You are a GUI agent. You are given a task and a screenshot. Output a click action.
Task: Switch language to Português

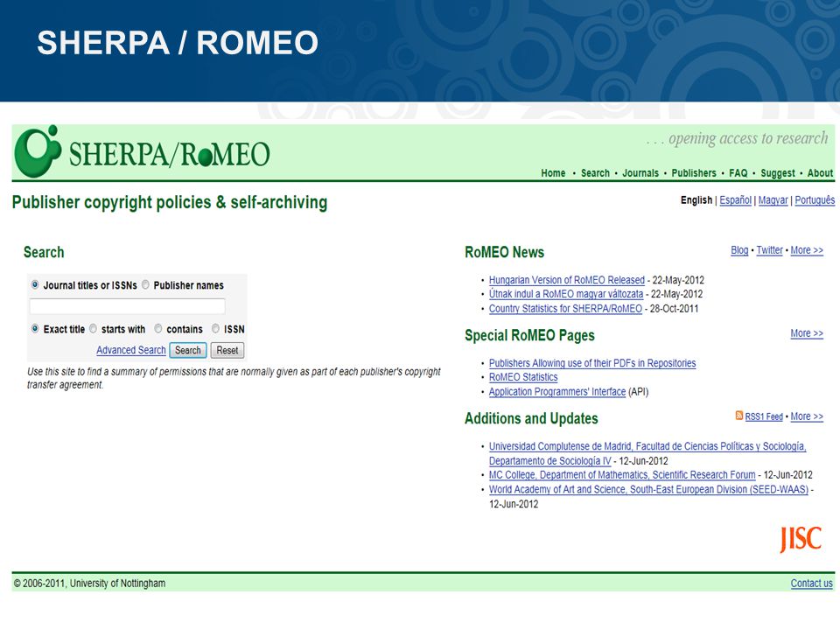coord(815,199)
